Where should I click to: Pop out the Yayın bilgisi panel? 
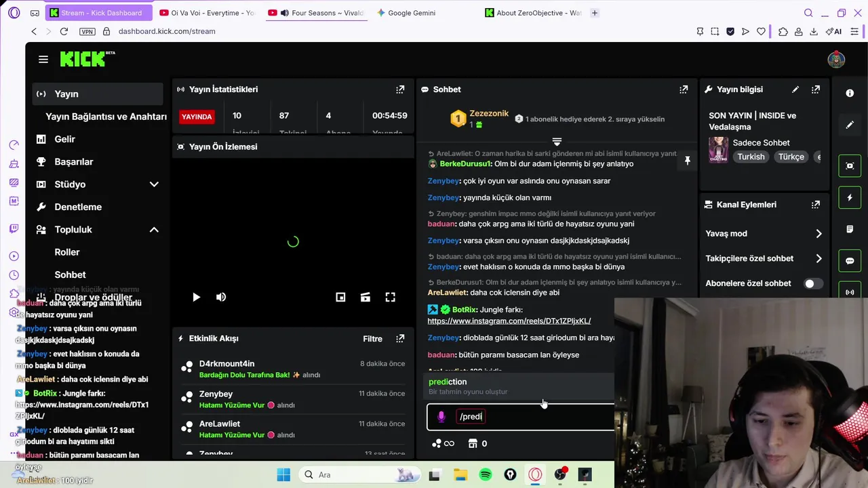click(x=816, y=89)
